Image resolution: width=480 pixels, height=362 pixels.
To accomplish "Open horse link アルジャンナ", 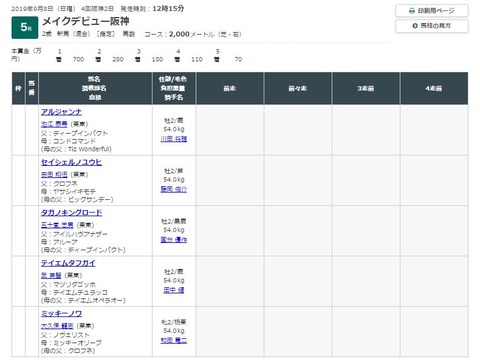I will point(61,112).
